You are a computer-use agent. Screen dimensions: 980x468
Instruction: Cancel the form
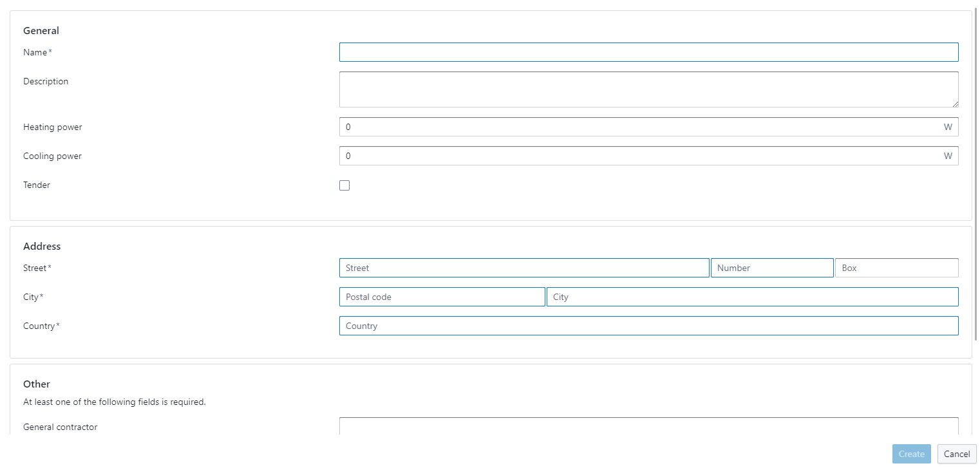click(956, 454)
